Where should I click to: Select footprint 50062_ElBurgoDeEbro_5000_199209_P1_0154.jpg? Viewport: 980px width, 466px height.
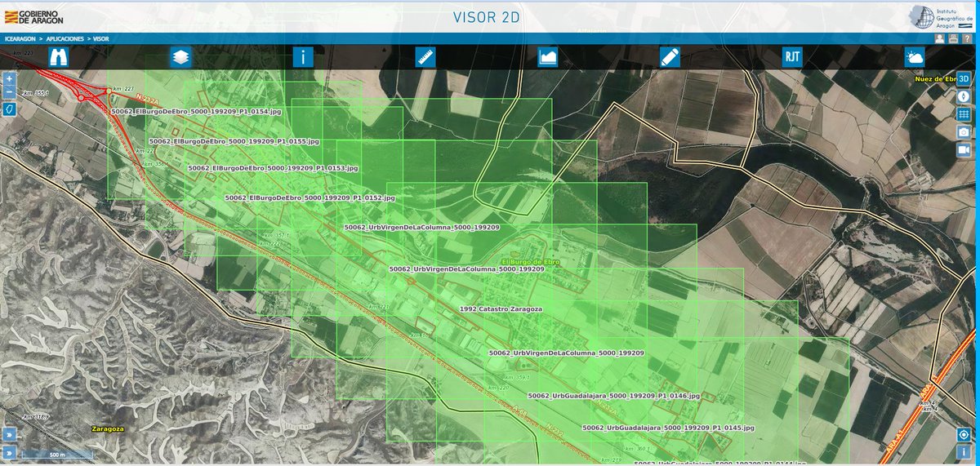[196, 111]
